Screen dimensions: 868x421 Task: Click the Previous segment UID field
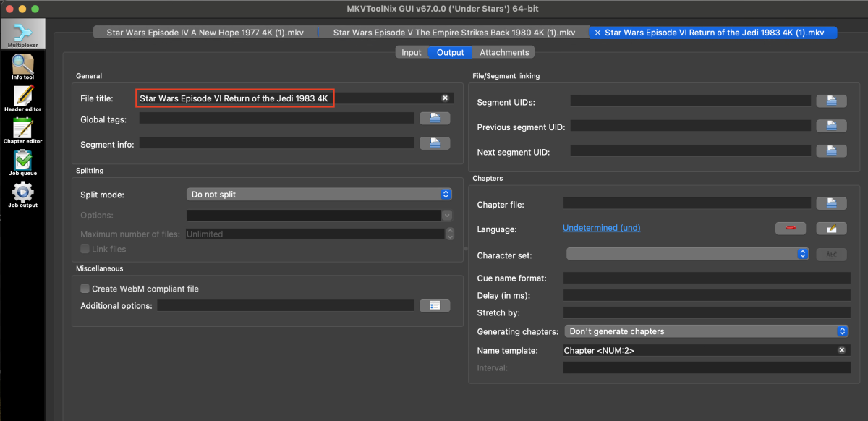pyautogui.click(x=691, y=126)
